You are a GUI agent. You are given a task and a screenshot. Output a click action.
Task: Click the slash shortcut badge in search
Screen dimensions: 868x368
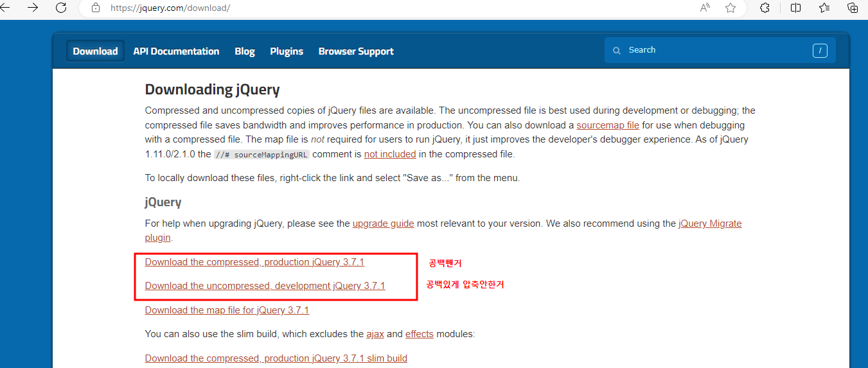(x=820, y=51)
